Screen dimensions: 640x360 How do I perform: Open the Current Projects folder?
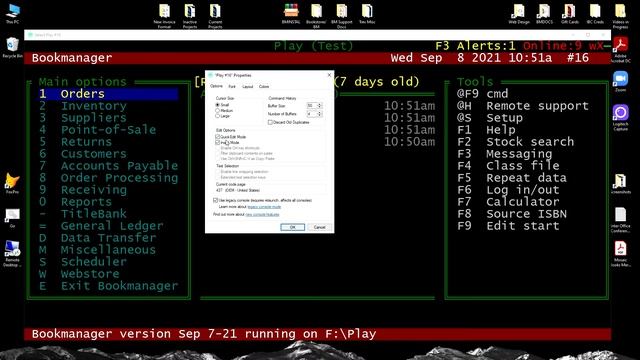(x=215, y=16)
